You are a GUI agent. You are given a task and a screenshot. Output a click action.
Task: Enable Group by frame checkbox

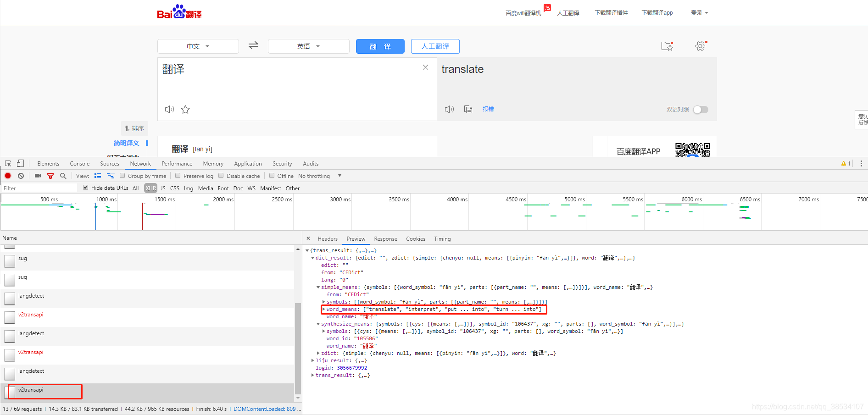122,176
